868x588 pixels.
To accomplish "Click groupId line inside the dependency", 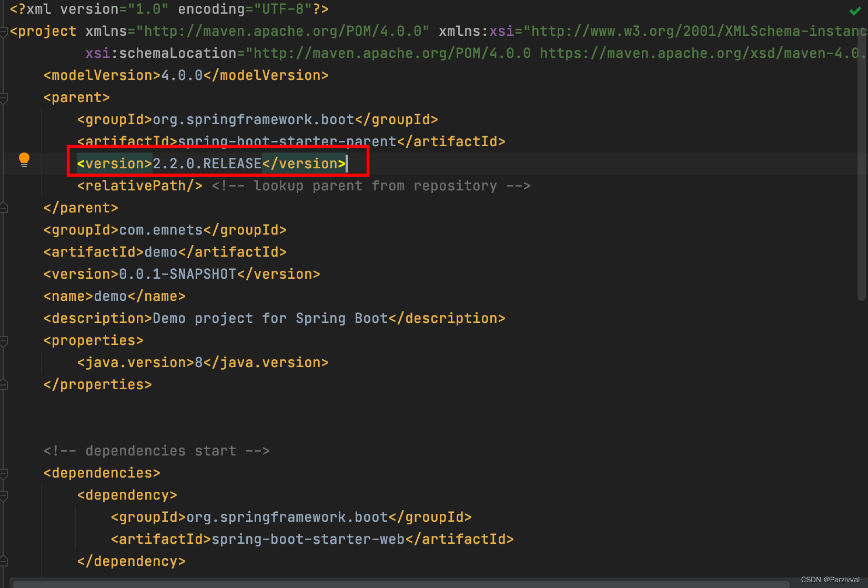I will coord(291,517).
